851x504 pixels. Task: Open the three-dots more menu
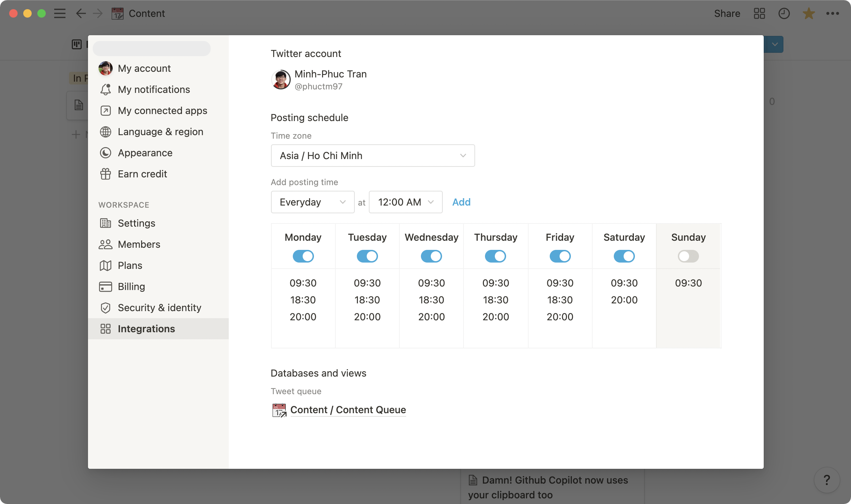point(832,14)
